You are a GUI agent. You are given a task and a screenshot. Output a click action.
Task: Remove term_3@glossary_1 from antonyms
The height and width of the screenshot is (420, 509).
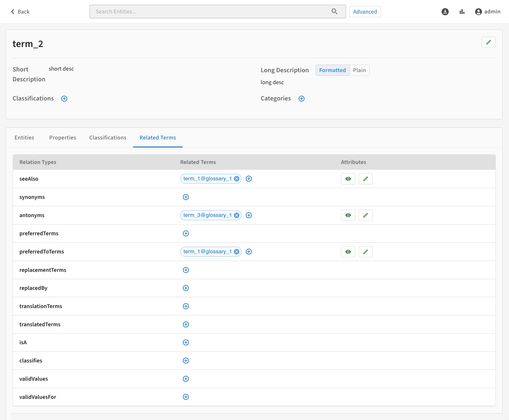coord(237,215)
